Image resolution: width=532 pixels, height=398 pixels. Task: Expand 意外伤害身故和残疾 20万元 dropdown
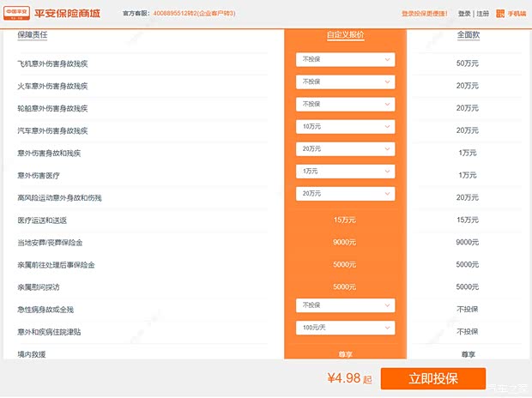[346, 149]
